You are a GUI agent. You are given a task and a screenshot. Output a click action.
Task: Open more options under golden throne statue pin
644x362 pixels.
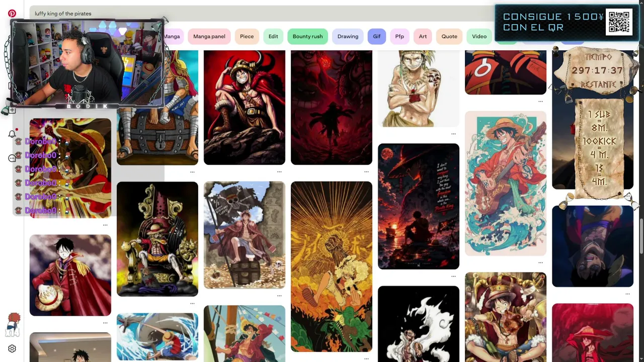click(192, 304)
